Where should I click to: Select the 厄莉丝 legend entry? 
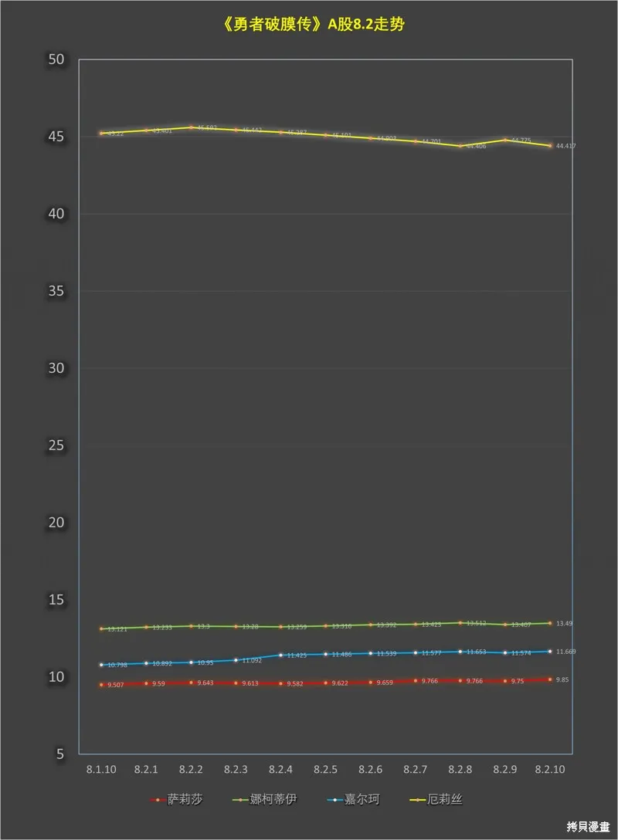point(436,800)
